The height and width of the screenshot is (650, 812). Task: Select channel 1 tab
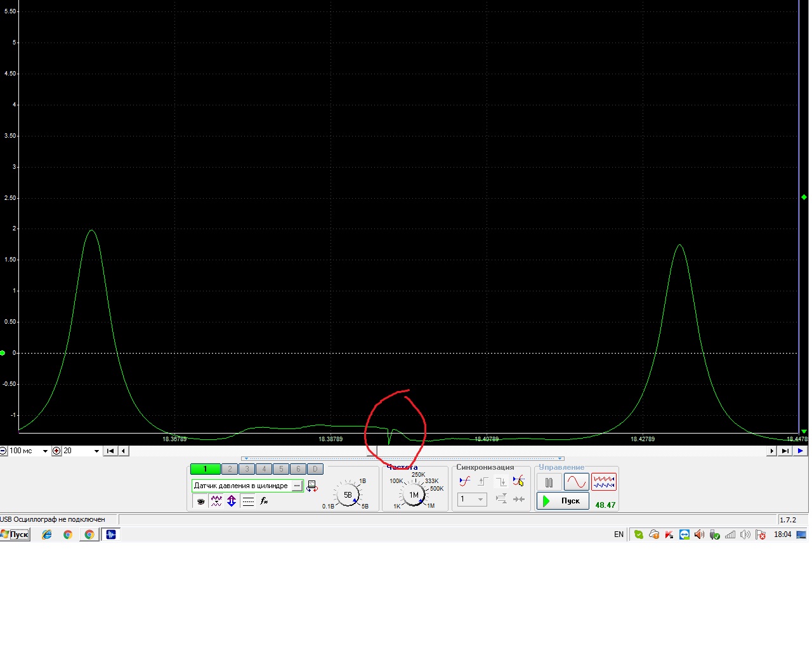pos(206,469)
